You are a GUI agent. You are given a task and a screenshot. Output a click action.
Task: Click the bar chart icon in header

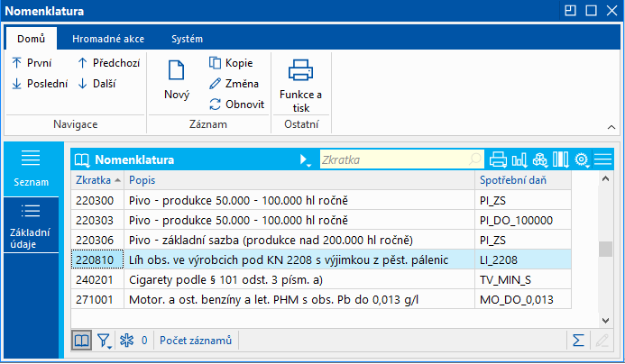tap(519, 159)
